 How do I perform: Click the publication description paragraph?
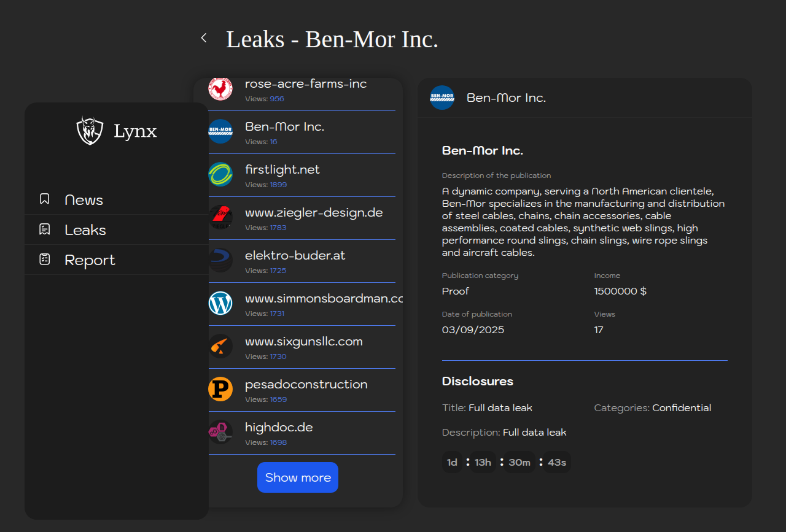(x=583, y=222)
